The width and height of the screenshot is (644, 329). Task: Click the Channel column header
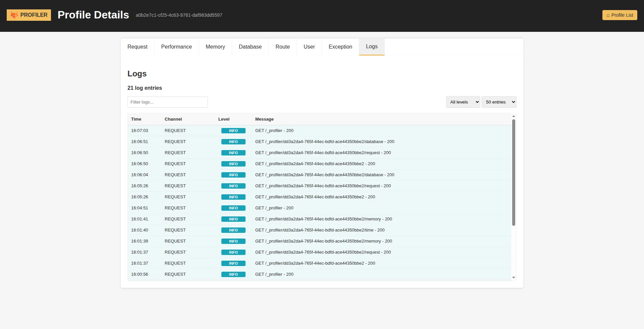coord(173,119)
